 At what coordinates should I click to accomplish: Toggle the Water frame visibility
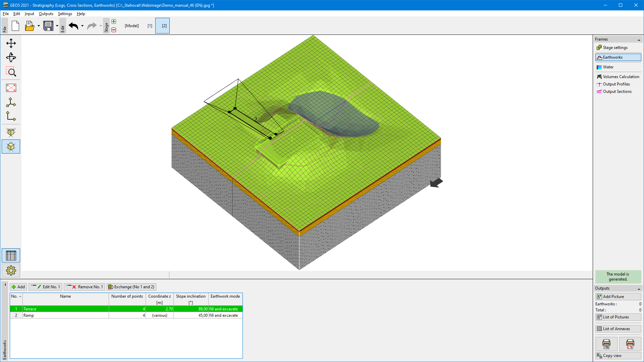(608, 67)
